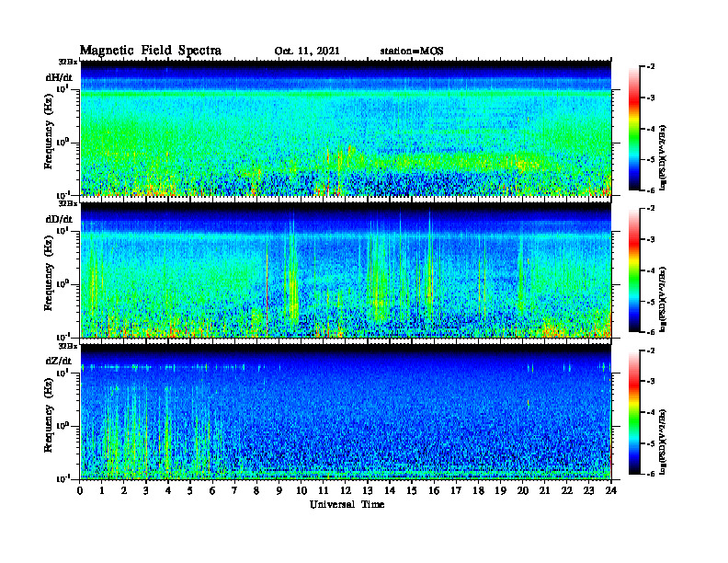The width and height of the screenshot is (728, 563).
Task: Click hour tick label "2" on time axis
Action: [x=124, y=491]
